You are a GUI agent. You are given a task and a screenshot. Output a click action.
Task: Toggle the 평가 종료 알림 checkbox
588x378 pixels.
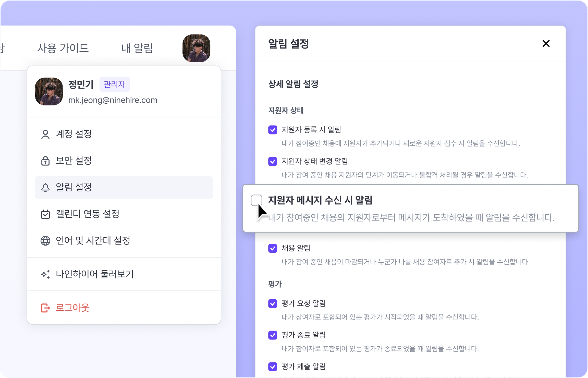tap(273, 335)
